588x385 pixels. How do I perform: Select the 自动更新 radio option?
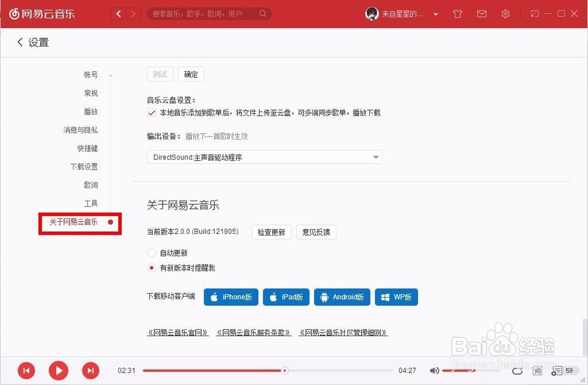[x=152, y=253]
